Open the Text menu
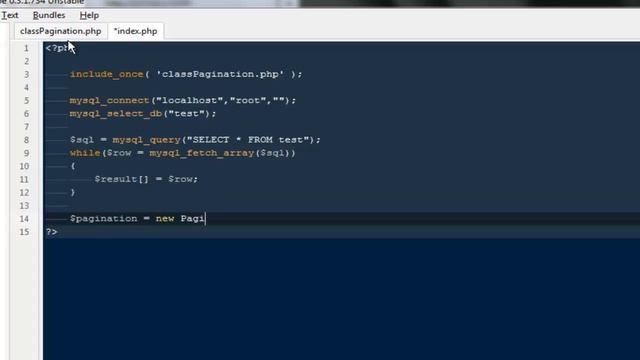Screen dimensions: 640x360 point(9,16)
